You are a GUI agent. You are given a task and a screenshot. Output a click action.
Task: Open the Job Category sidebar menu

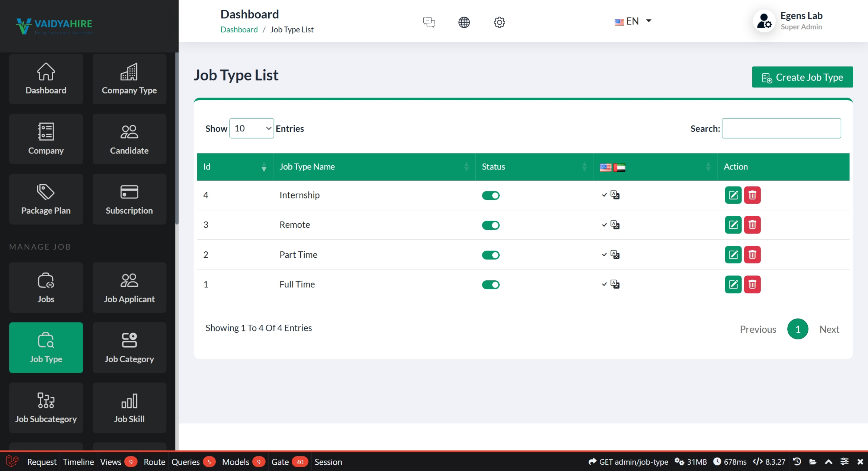click(x=129, y=347)
